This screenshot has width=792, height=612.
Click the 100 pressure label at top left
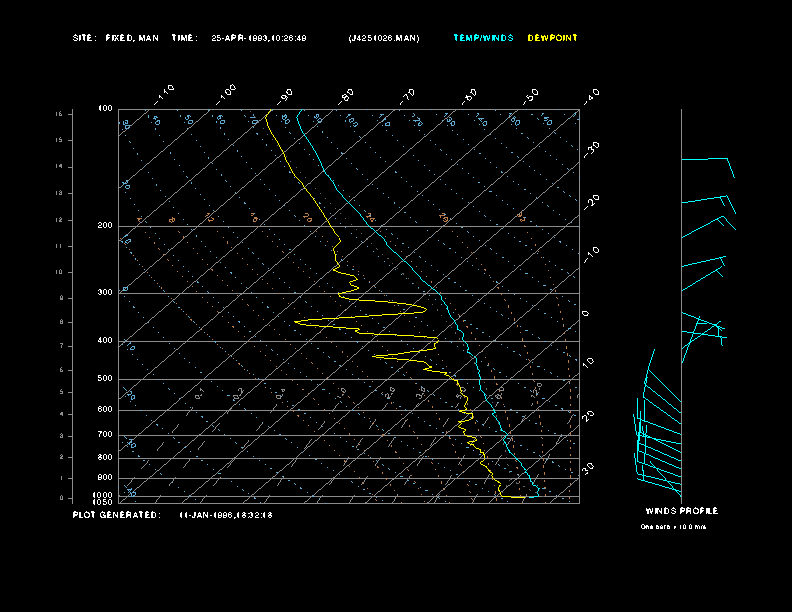point(105,108)
